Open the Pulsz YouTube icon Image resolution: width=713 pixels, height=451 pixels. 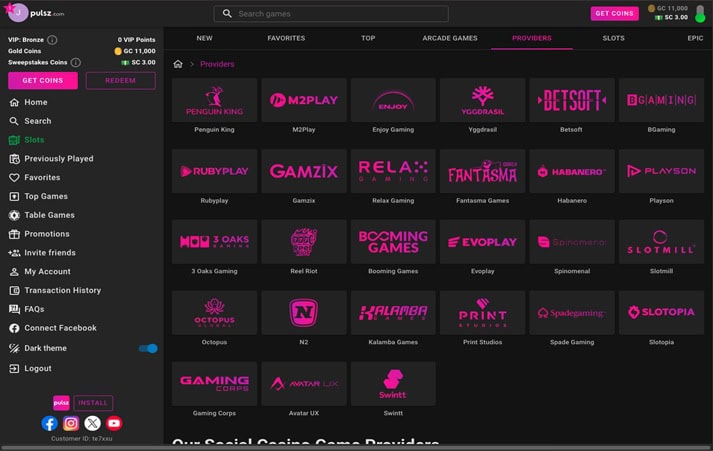pos(114,423)
